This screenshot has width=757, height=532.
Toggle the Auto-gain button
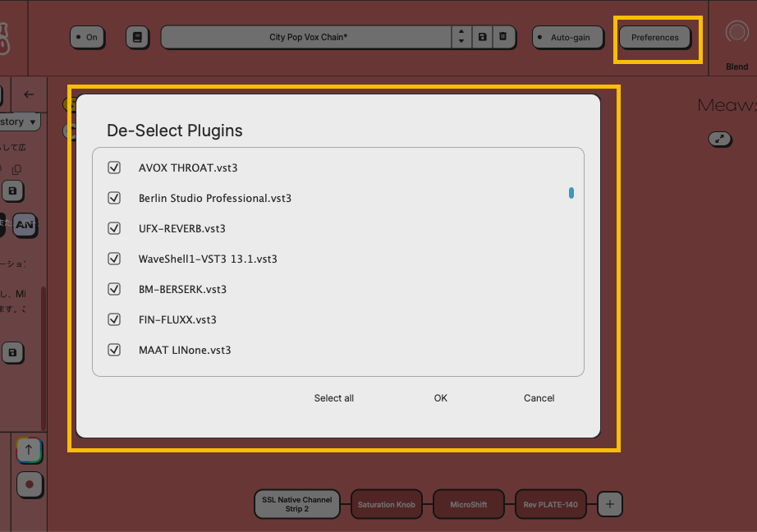pyautogui.click(x=568, y=37)
